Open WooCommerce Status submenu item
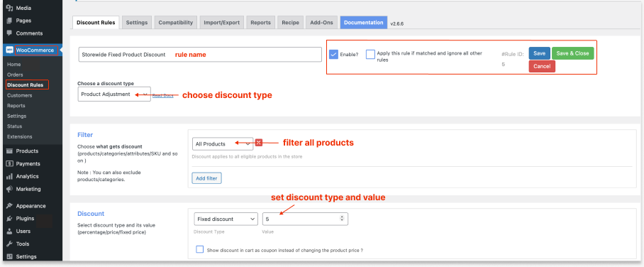This screenshot has height=267, width=644. click(x=15, y=126)
